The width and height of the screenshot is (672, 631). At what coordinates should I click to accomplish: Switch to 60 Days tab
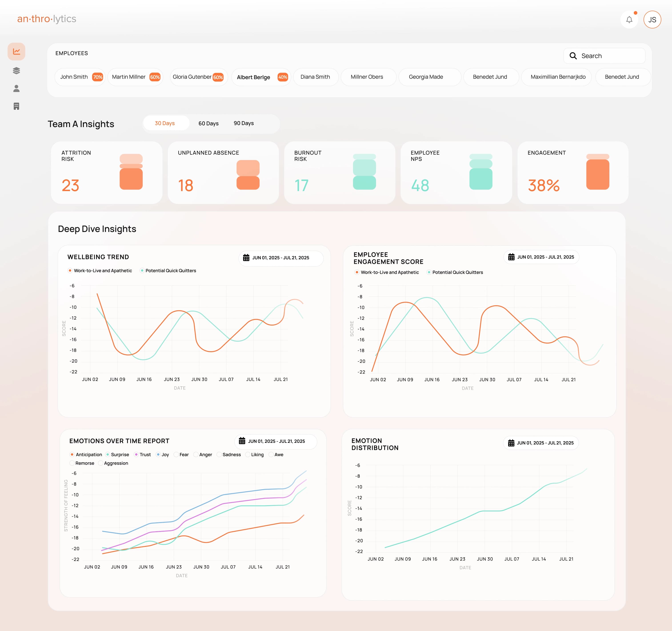(208, 123)
